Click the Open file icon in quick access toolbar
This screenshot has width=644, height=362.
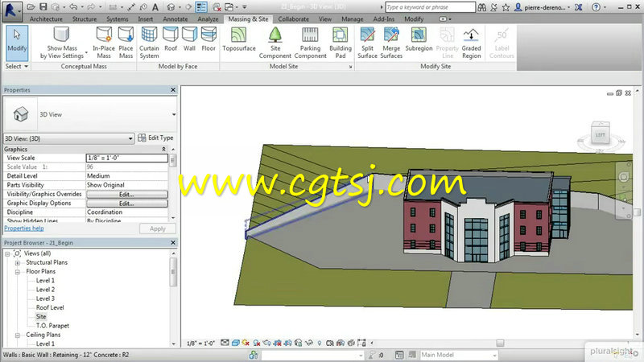coord(31,7)
